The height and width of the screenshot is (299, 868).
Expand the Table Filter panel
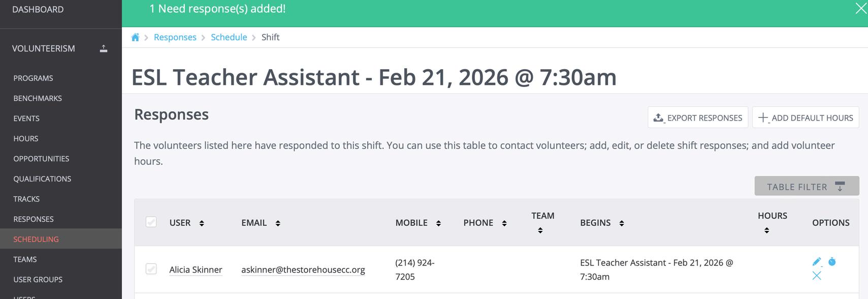[807, 186]
